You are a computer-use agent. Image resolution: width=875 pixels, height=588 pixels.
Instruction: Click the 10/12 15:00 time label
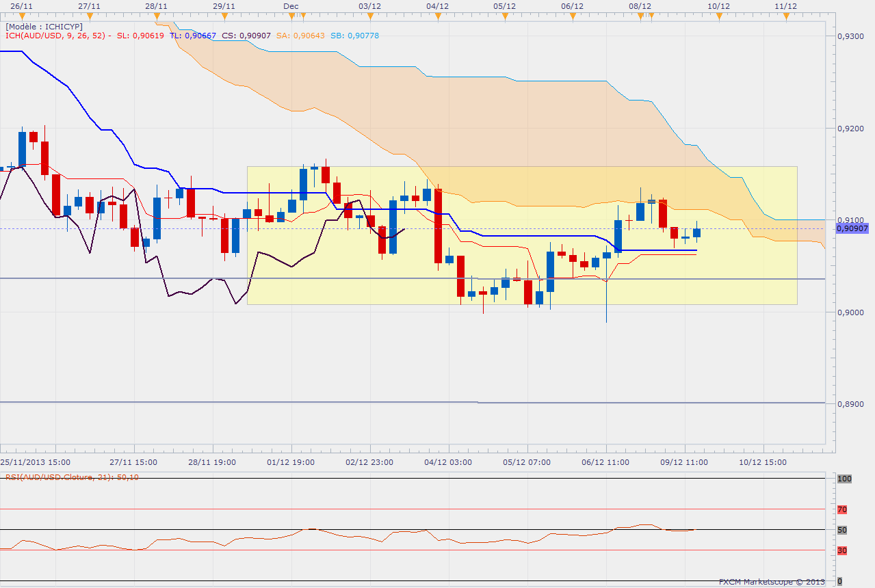tap(764, 462)
